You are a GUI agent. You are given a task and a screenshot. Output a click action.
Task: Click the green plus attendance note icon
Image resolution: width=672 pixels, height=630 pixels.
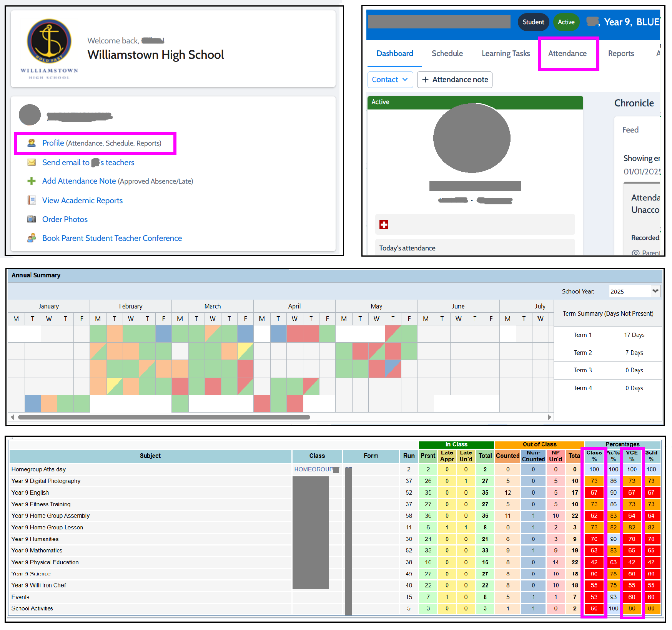(x=32, y=181)
